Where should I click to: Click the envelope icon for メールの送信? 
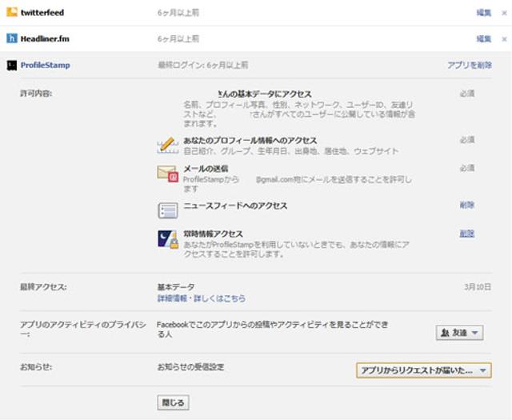[x=167, y=174]
